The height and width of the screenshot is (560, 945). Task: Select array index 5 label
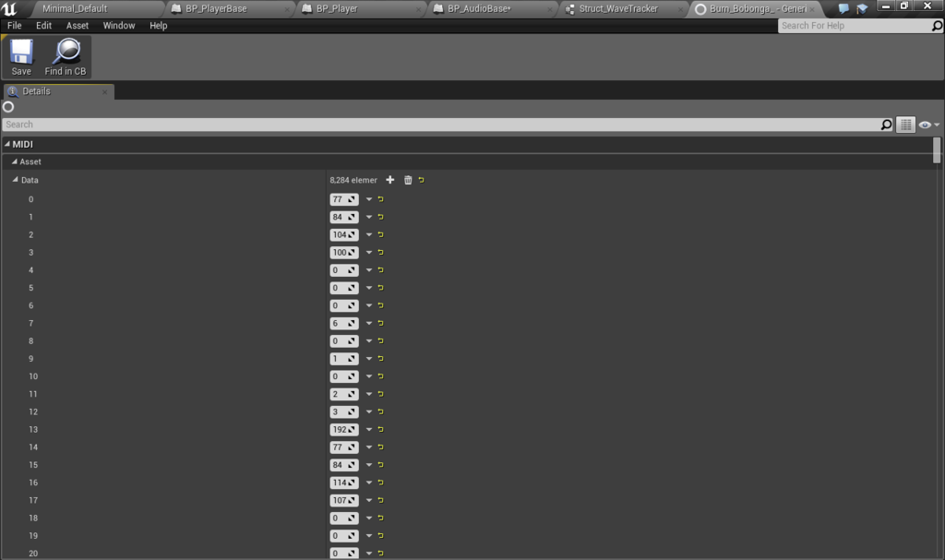pos(30,288)
